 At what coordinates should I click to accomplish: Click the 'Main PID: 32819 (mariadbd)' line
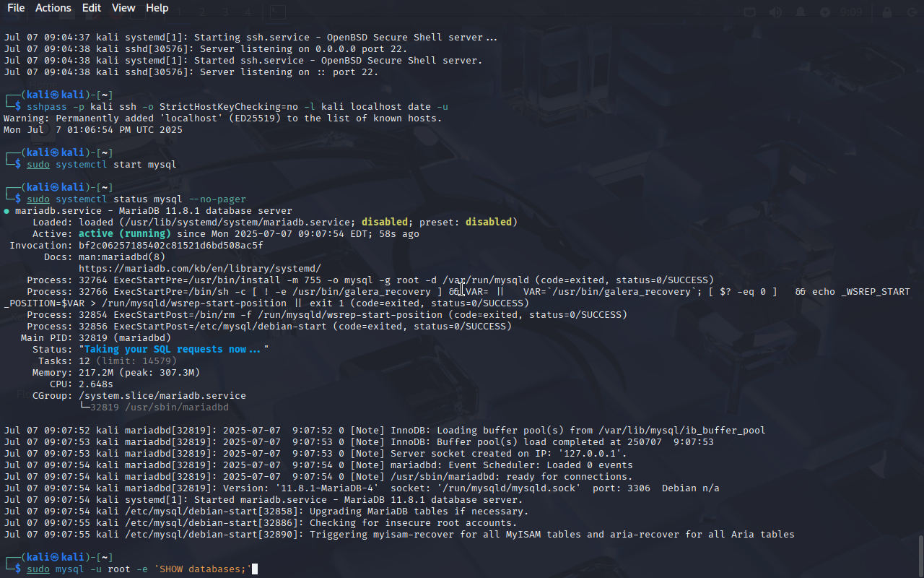pos(96,338)
